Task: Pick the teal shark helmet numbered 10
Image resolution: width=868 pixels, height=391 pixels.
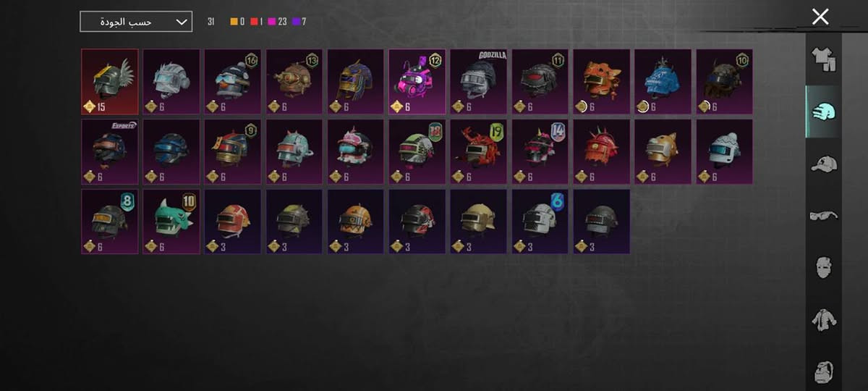Action: [171, 222]
